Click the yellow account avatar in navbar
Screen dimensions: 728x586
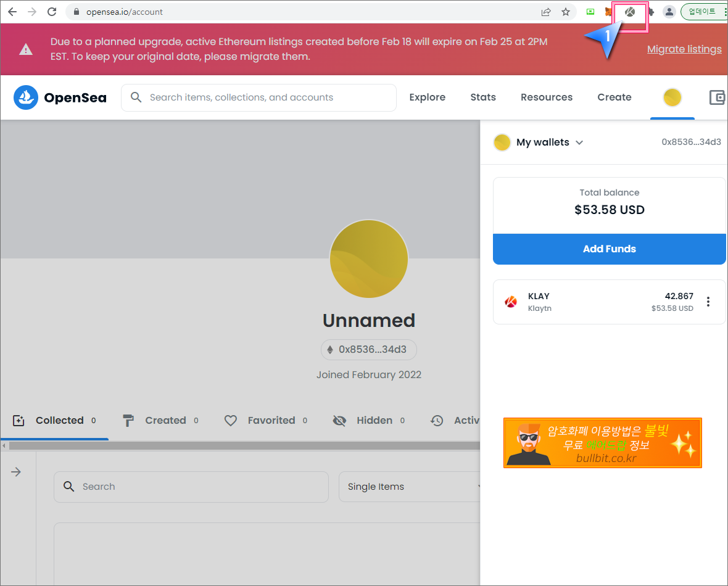point(672,97)
